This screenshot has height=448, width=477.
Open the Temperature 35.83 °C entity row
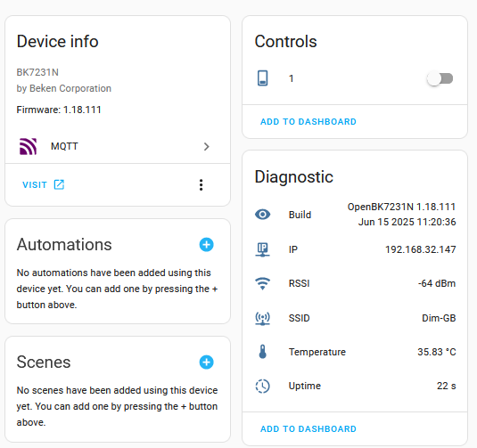coord(355,352)
